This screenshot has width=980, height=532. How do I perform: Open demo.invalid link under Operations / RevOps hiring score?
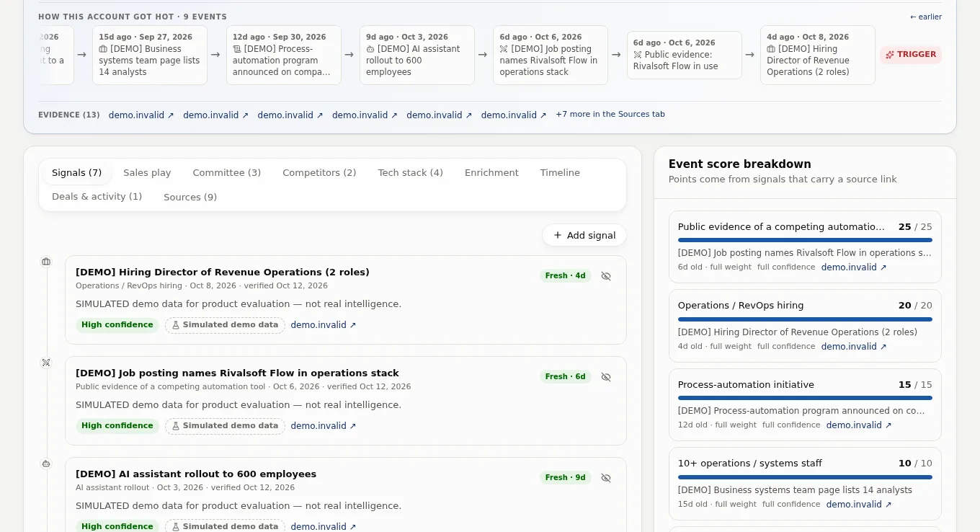coord(854,346)
